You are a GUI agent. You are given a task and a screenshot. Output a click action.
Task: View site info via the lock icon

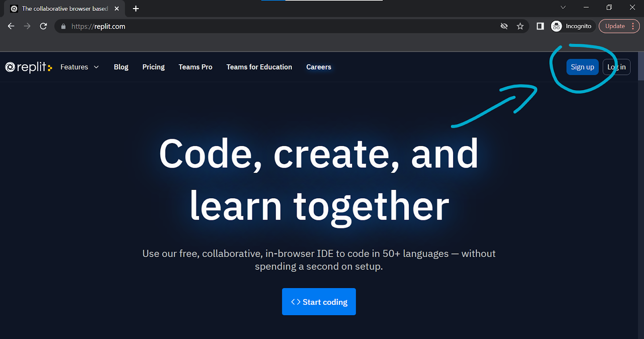(x=63, y=27)
